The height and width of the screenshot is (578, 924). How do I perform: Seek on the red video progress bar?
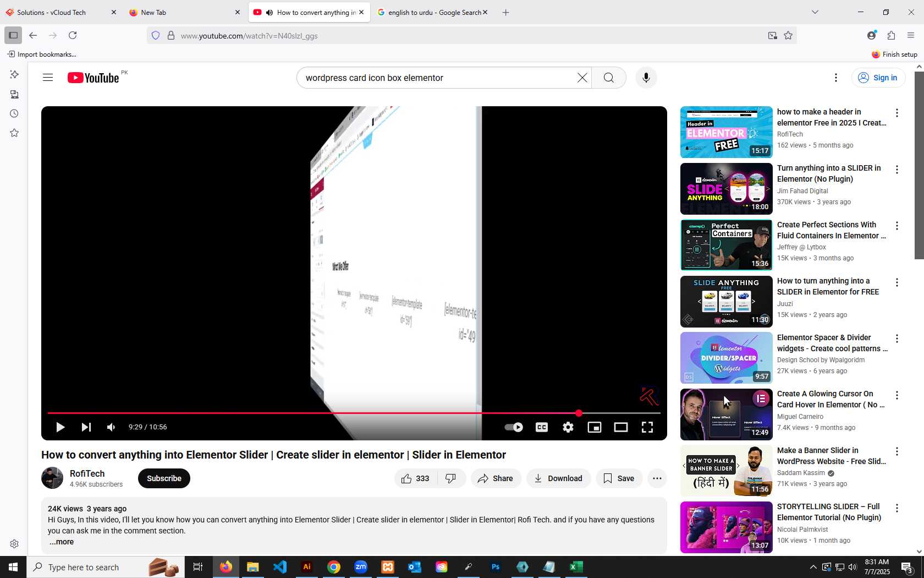pyautogui.click(x=354, y=413)
